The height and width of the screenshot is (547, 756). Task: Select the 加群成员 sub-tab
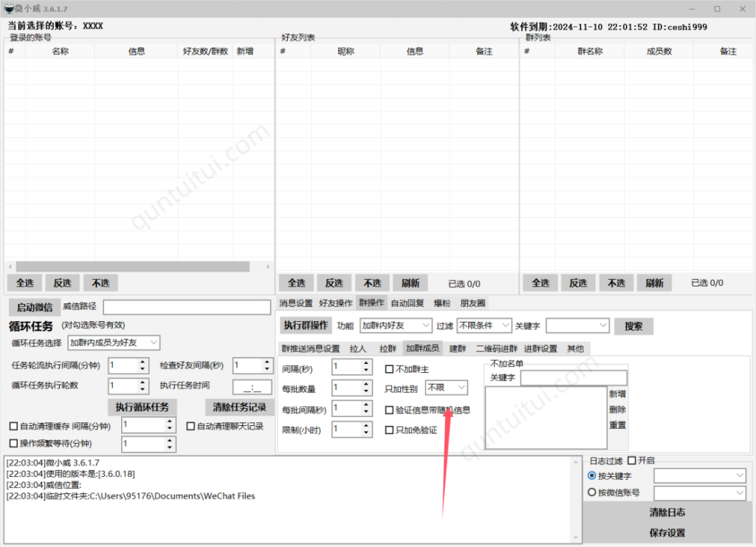coord(422,348)
